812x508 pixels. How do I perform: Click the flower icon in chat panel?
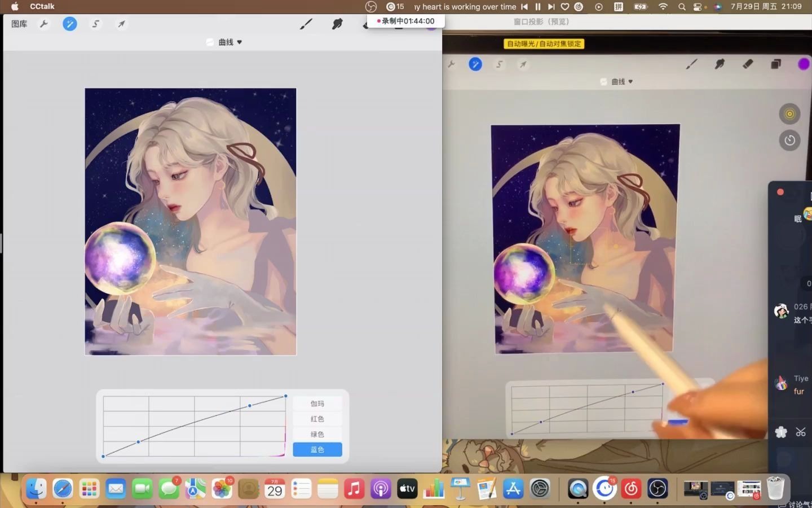coord(781,432)
